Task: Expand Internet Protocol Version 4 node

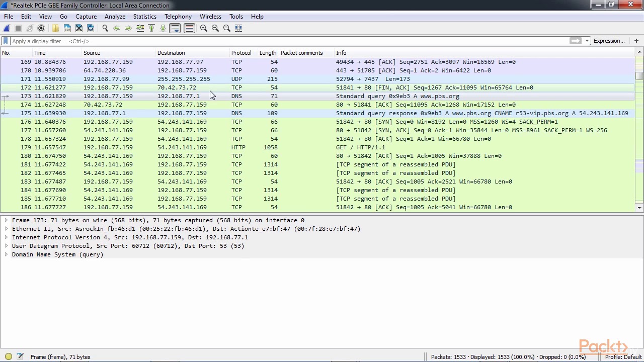Action: pos(6,237)
